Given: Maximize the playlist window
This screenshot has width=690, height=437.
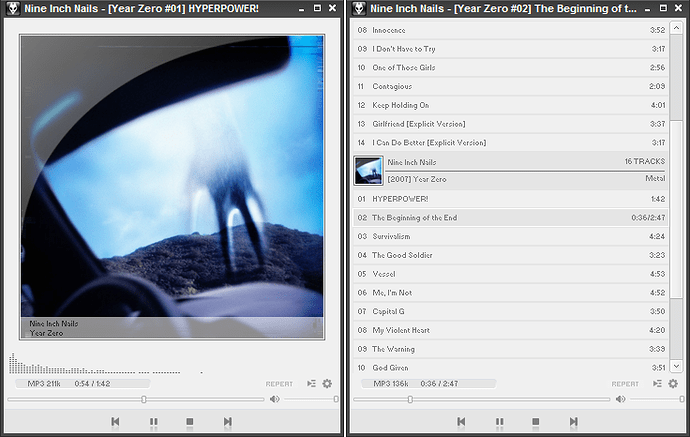Looking at the screenshot, I should (x=663, y=8).
